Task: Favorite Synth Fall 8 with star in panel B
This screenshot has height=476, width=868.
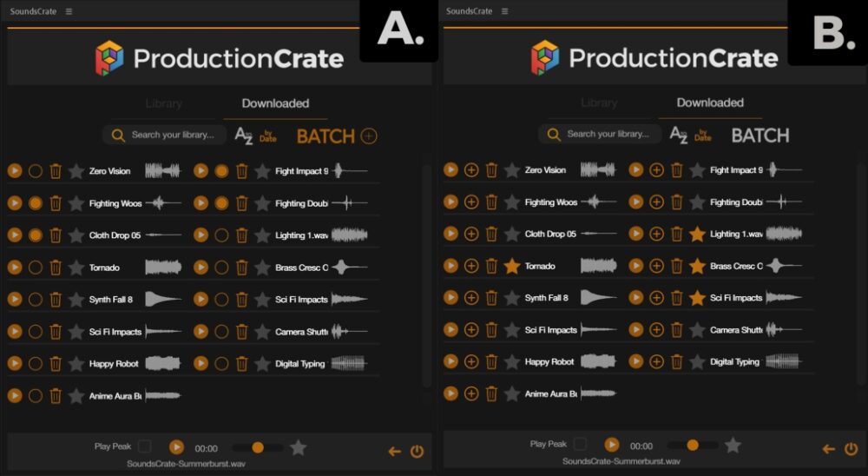Action: click(512, 298)
